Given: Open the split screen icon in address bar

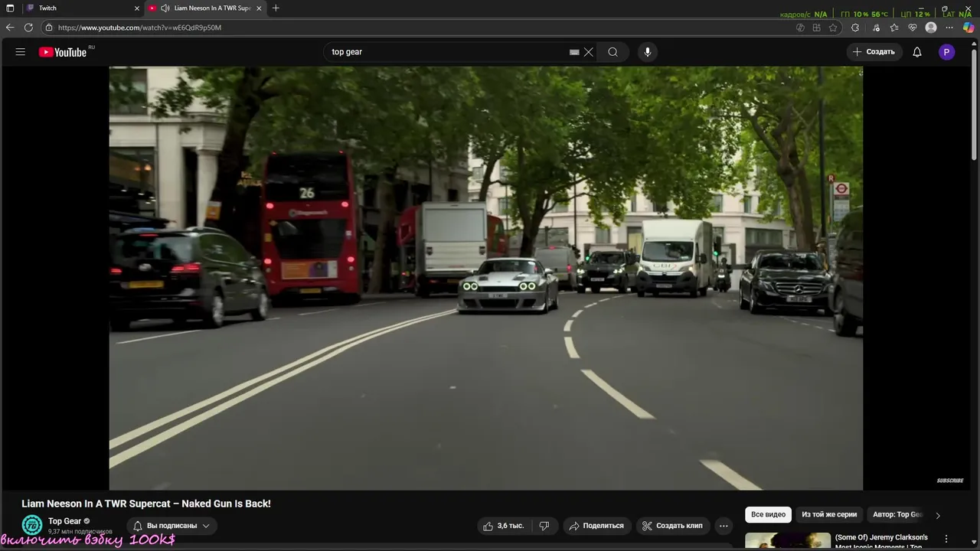Looking at the screenshot, I should point(817,28).
